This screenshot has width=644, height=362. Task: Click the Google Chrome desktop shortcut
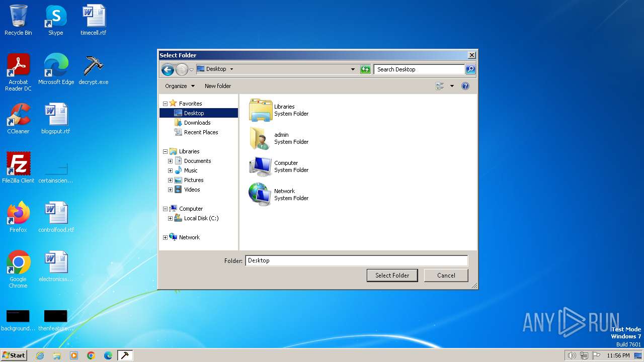[x=18, y=269]
